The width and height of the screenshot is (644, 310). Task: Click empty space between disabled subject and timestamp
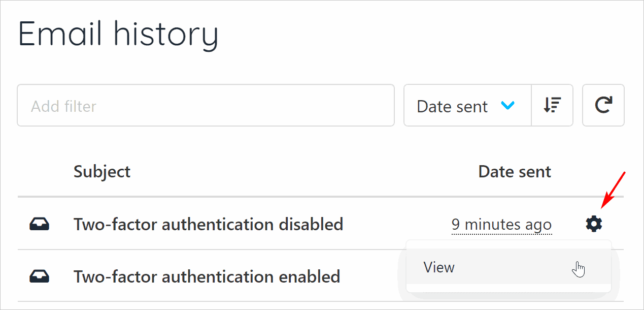tap(396, 224)
